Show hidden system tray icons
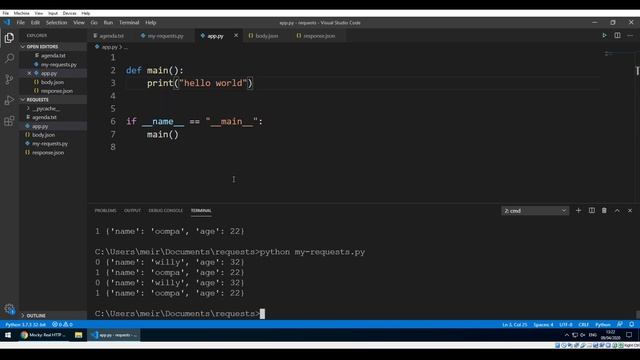 [x=567, y=335]
